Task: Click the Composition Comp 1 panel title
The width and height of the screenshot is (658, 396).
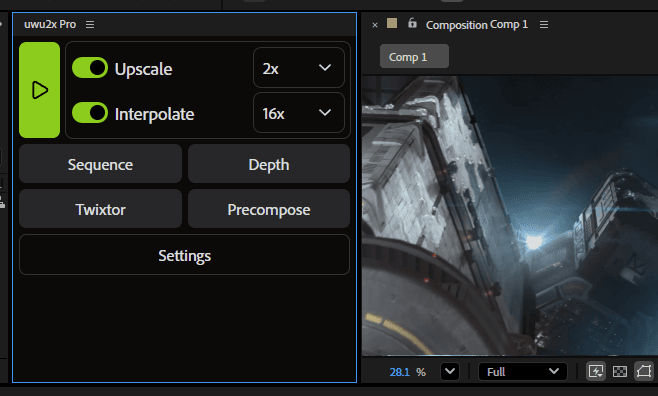Action: tap(477, 25)
